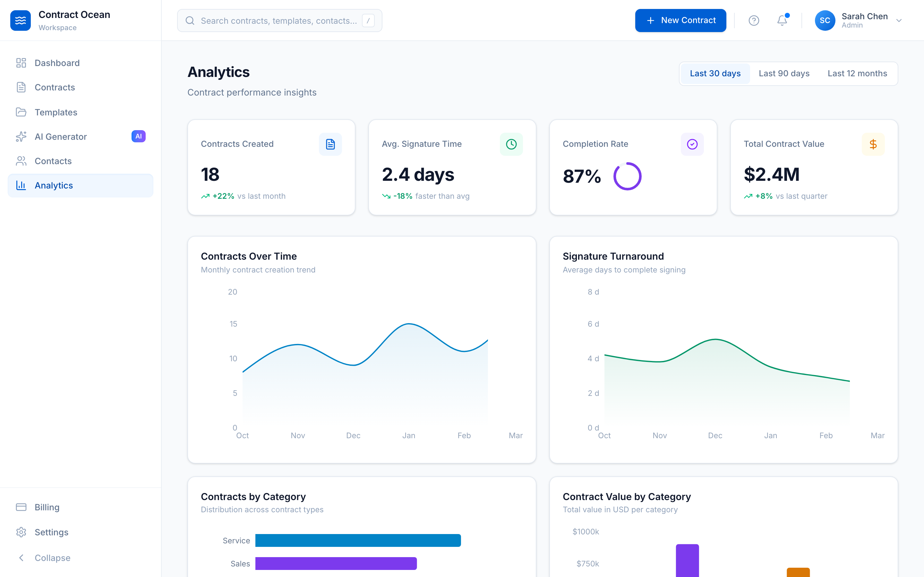Click the Contract Ocean workspace logo
This screenshot has height=577, width=924.
[x=20, y=20]
